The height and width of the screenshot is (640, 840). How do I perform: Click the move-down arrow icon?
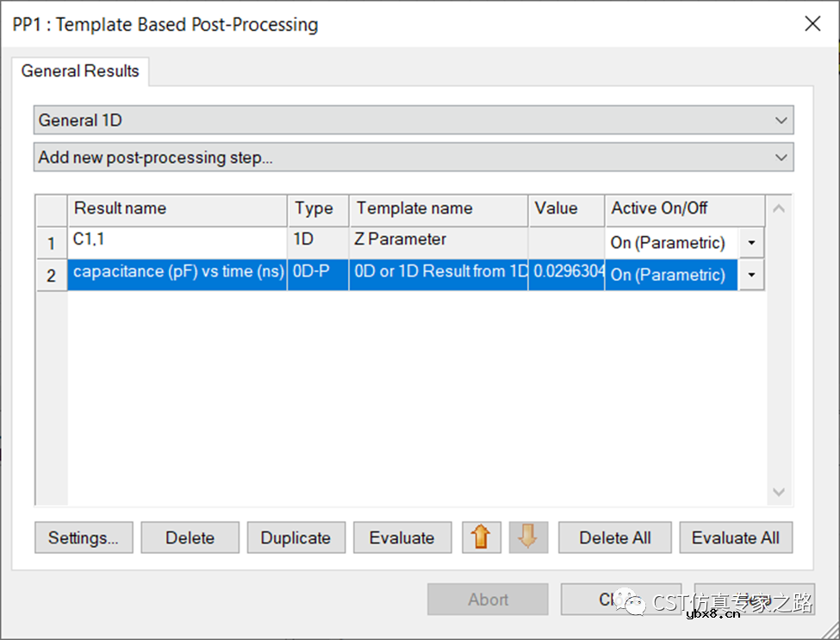click(x=528, y=537)
